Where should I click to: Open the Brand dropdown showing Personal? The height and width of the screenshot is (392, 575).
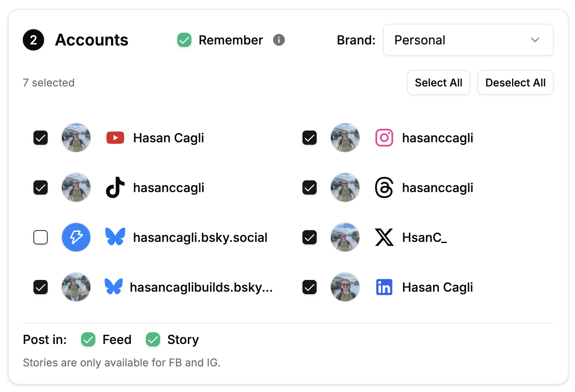[x=468, y=40]
